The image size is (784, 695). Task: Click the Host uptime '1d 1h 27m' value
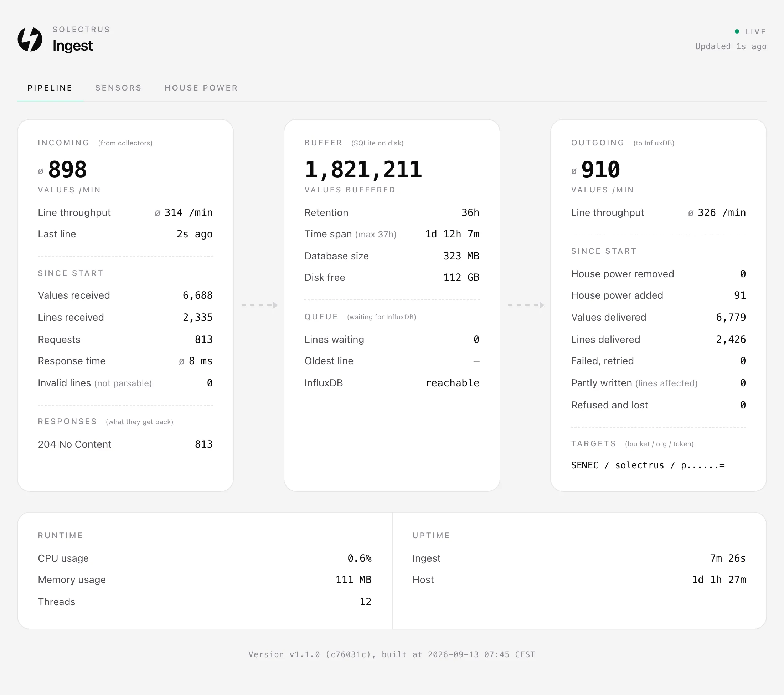pos(719,580)
